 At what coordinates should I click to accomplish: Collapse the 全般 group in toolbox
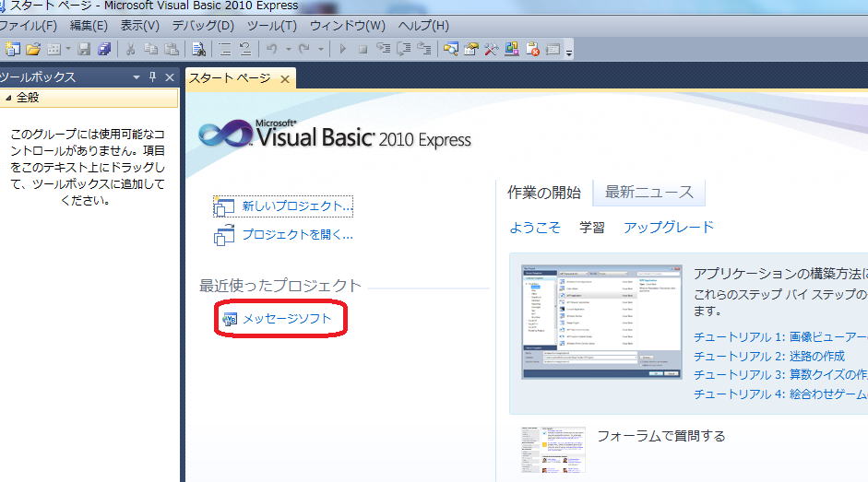tap(7, 98)
